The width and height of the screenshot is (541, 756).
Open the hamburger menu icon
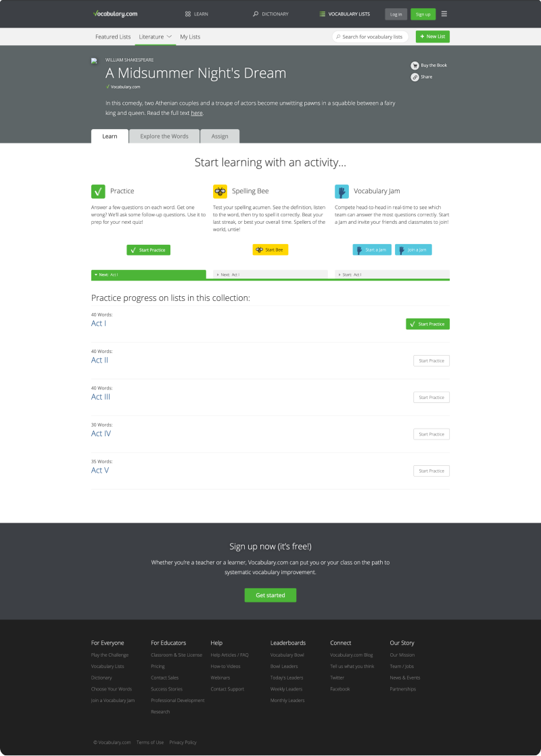point(444,14)
